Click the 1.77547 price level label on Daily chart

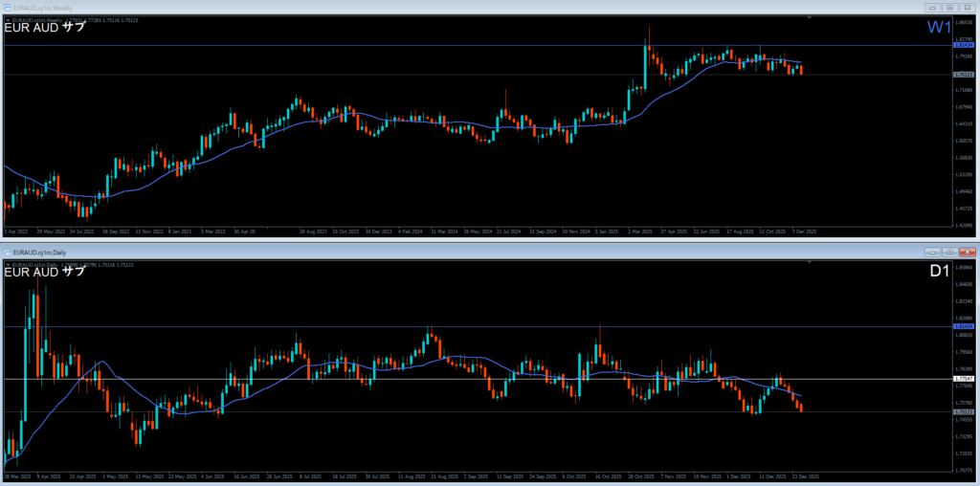click(x=962, y=379)
